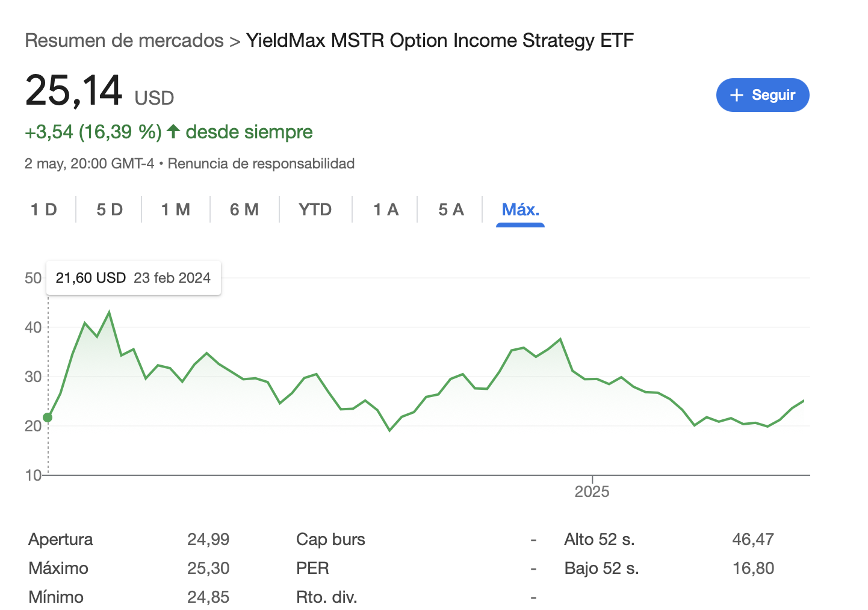This screenshot has width=868, height=610.
Task: Click the 21,60 USD chart tooltip
Action: pos(134,278)
